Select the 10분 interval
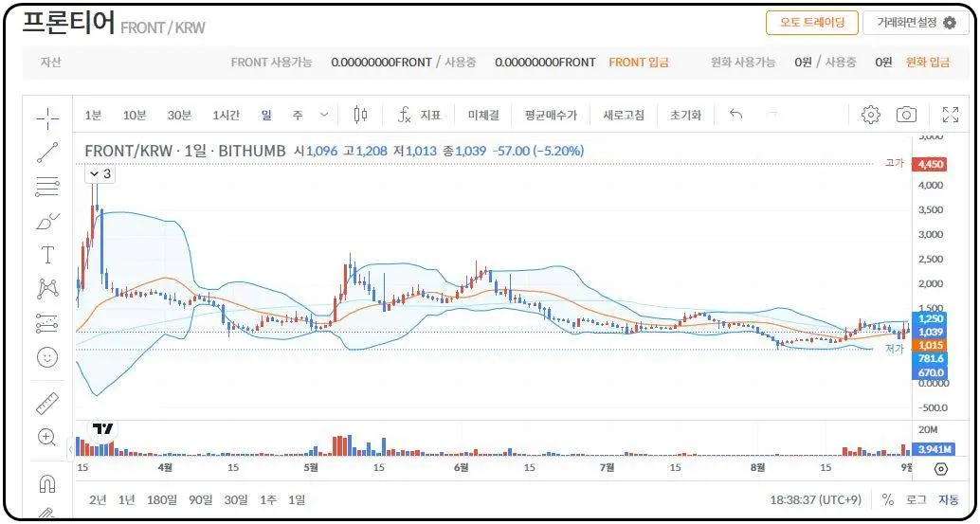Viewport: 980px width, 524px height. 135,115
